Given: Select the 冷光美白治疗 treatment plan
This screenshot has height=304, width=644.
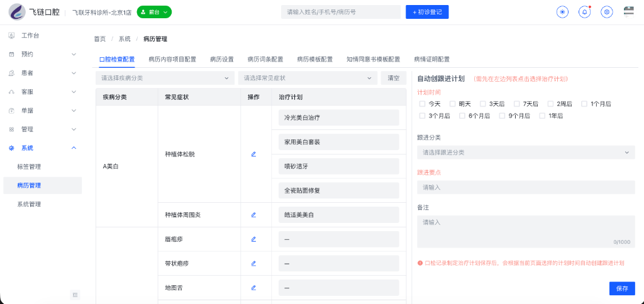Looking at the screenshot, I should [339, 117].
